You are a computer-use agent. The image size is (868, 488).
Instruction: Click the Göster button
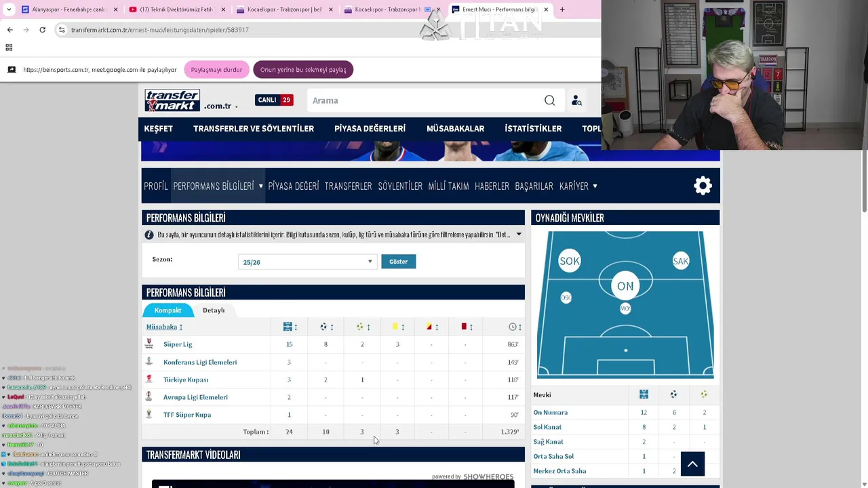click(398, 262)
